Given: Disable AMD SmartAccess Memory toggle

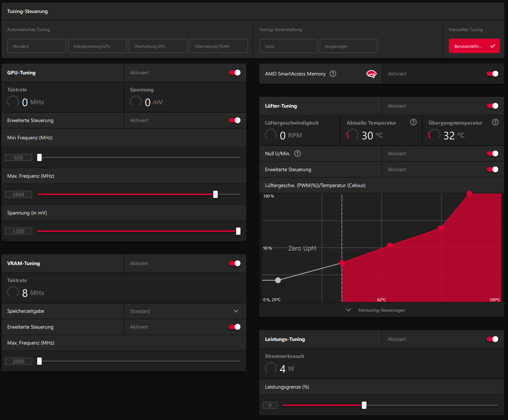Looking at the screenshot, I should click(492, 74).
